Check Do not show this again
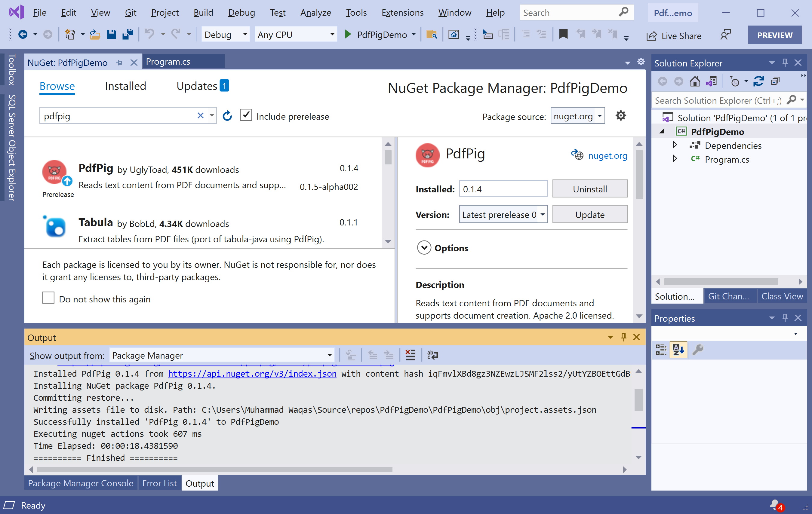 pyautogui.click(x=48, y=298)
